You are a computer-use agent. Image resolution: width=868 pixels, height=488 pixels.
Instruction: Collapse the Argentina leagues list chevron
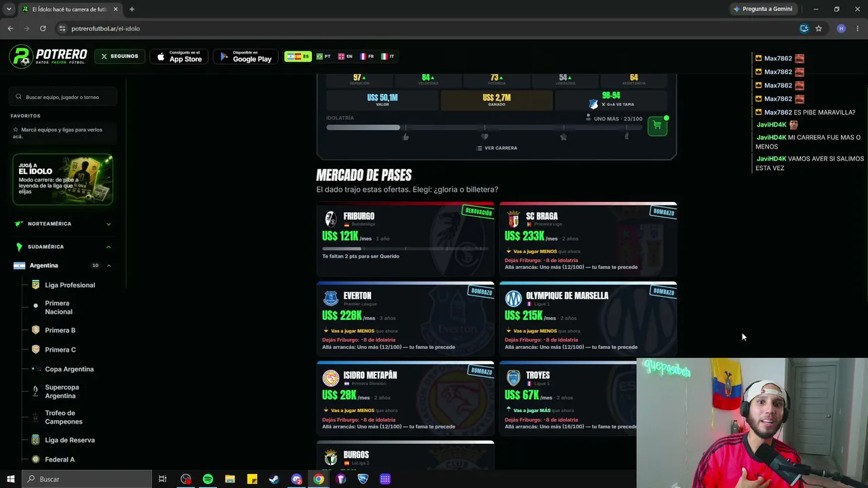108,266
